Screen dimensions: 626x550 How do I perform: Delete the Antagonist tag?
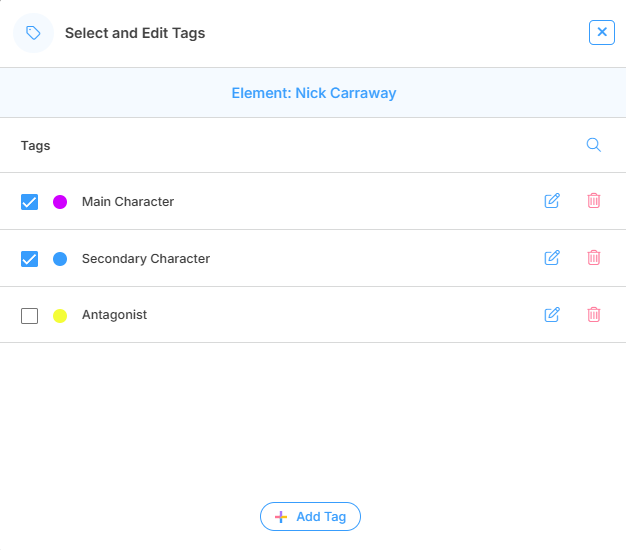tap(594, 315)
